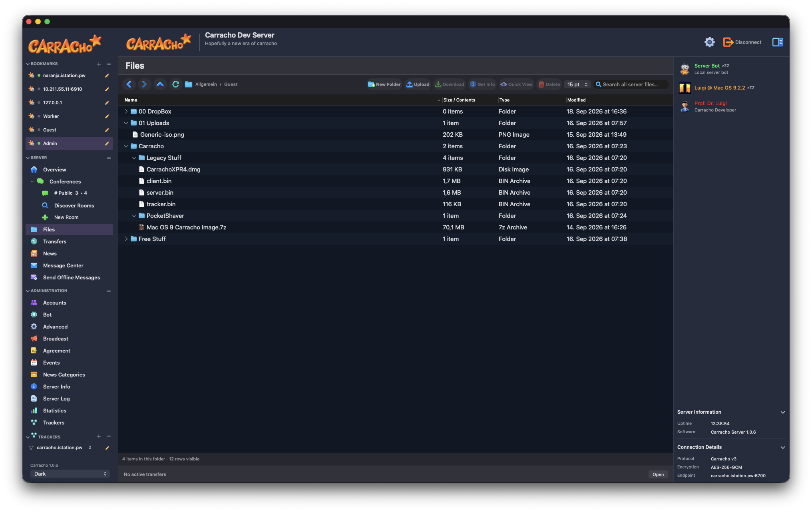Screen dimensions: 812x512
Task: Click Get Info in the toolbar
Action: pos(482,84)
